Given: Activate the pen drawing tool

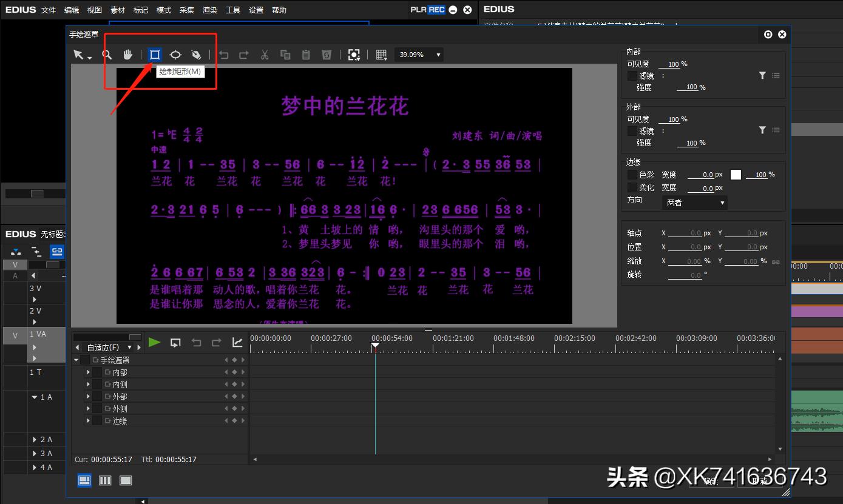Looking at the screenshot, I should [x=196, y=55].
